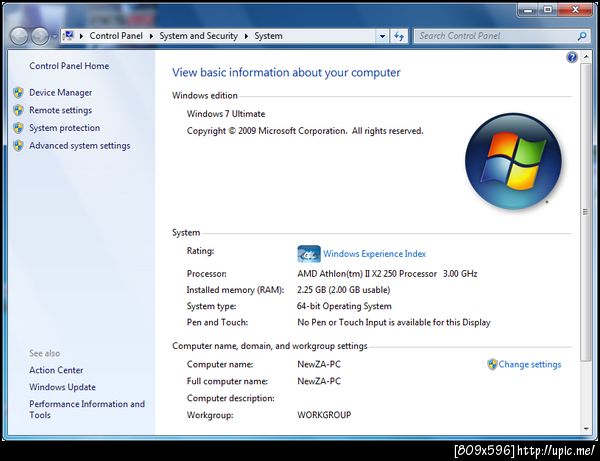Click the Change settings link

pyautogui.click(x=530, y=364)
